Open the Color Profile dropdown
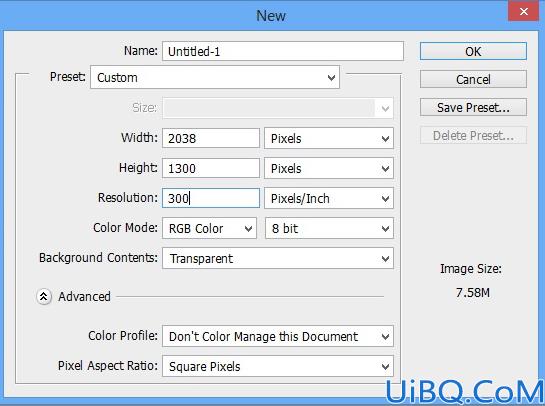The image size is (545, 406). click(x=278, y=336)
